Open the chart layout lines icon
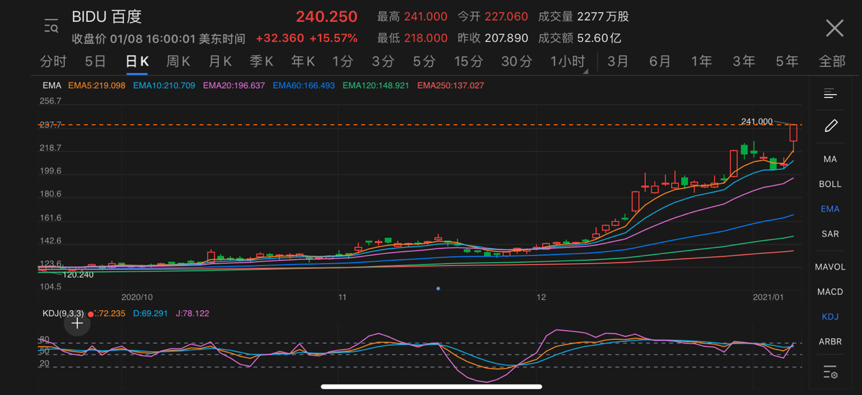 [830, 94]
